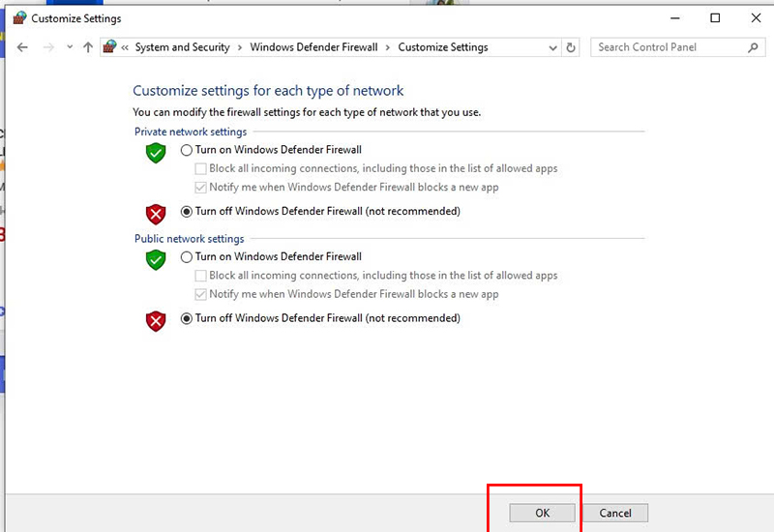Click the Forward navigation arrow

pos(48,47)
